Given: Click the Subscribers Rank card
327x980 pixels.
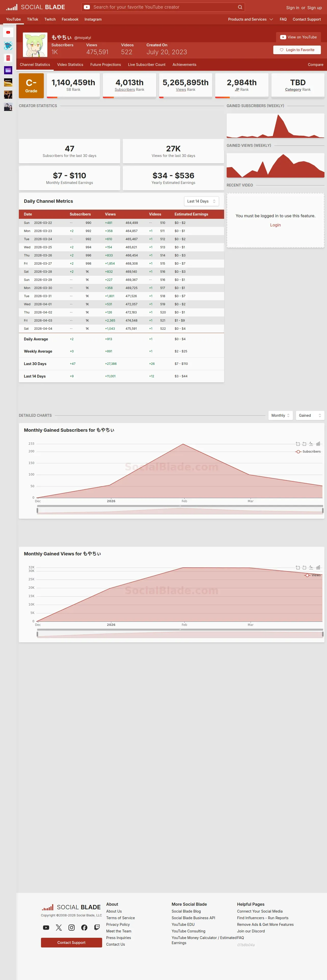Looking at the screenshot, I should pos(129,85).
